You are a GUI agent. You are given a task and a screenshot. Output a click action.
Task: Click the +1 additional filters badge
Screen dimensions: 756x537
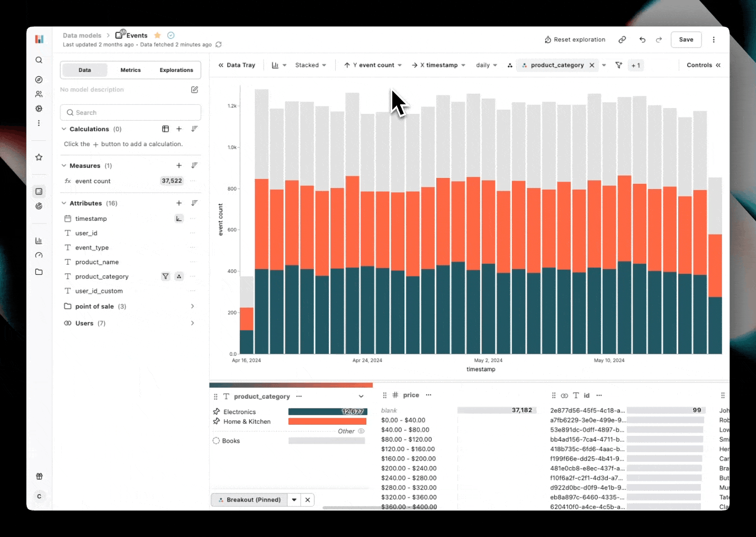click(636, 65)
